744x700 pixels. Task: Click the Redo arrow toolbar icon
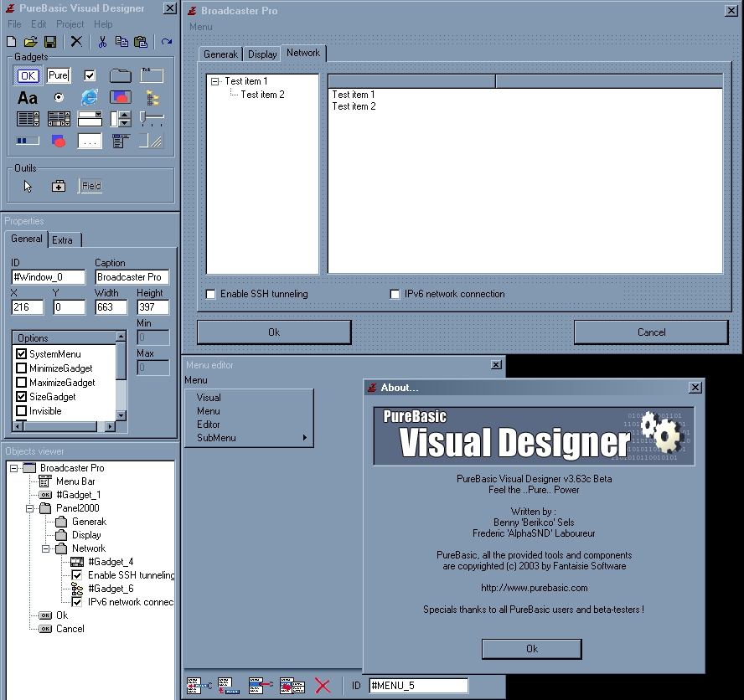pos(166,42)
